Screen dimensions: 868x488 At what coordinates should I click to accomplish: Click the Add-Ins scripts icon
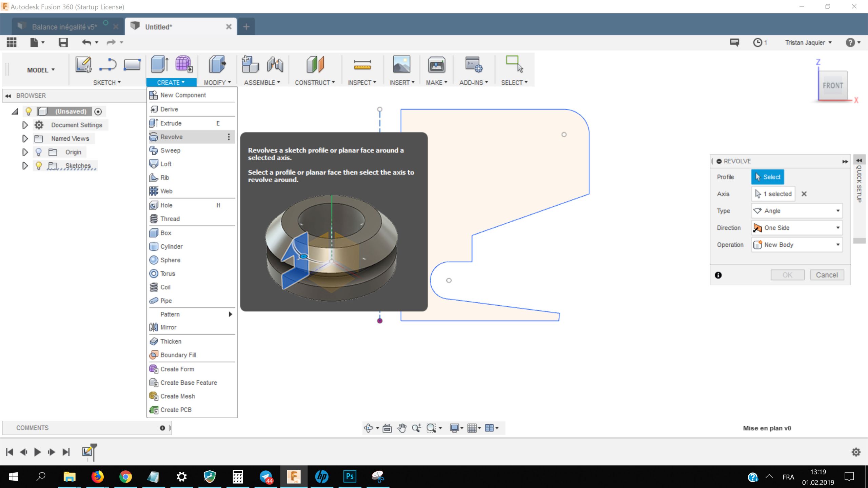pos(474,64)
